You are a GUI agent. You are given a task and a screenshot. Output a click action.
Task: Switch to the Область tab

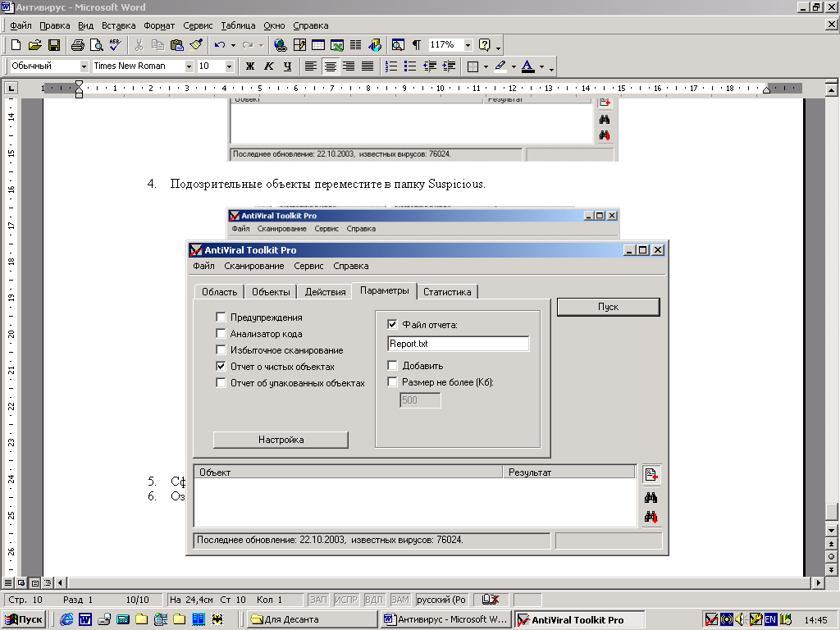[219, 292]
